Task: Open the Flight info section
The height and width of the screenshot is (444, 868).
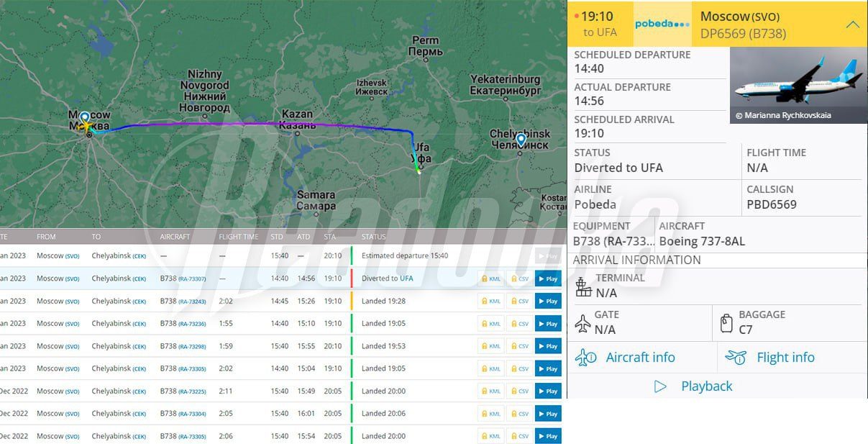Action: coord(770,357)
